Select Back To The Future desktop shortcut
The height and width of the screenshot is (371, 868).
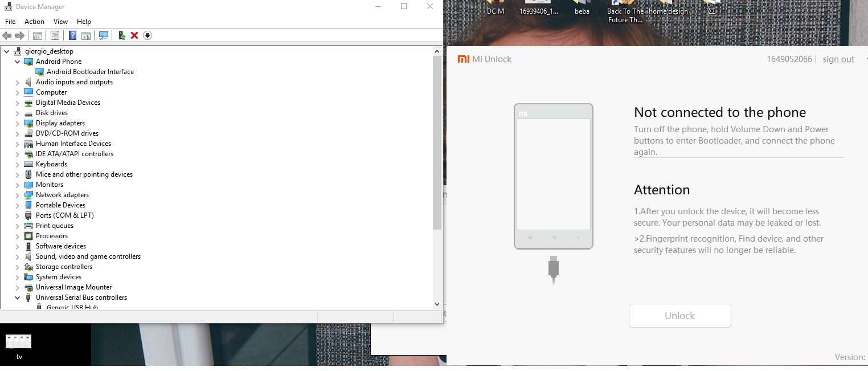[625, 11]
